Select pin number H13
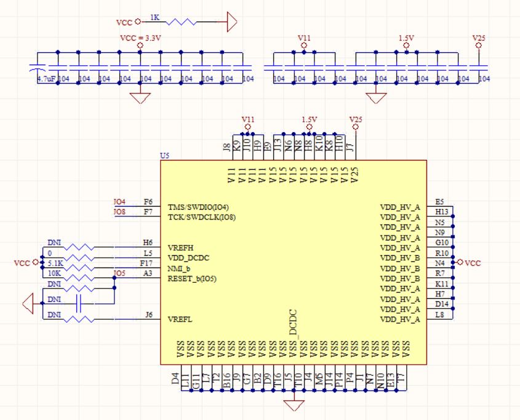Viewport: 520px width, 420px height. (442, 212)
